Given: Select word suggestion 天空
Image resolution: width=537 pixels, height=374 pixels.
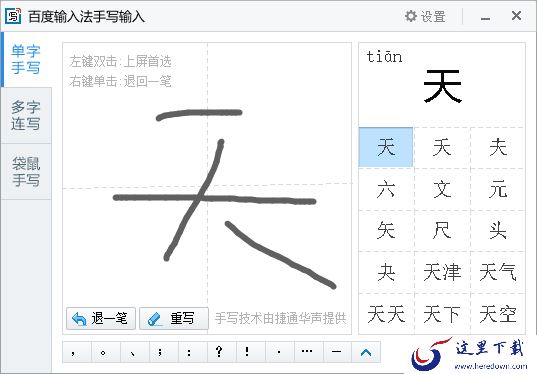Looking at the screenshot, I should pos(498,314).
